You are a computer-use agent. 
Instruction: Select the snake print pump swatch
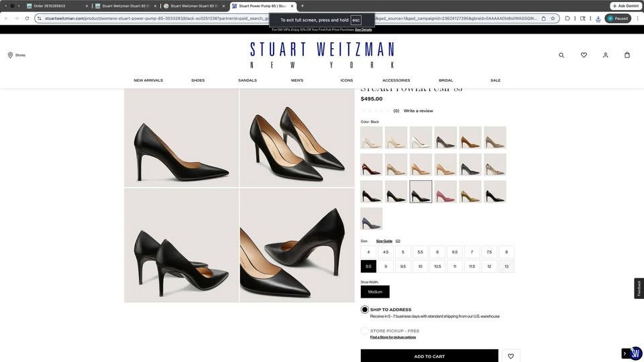point(494,165)
